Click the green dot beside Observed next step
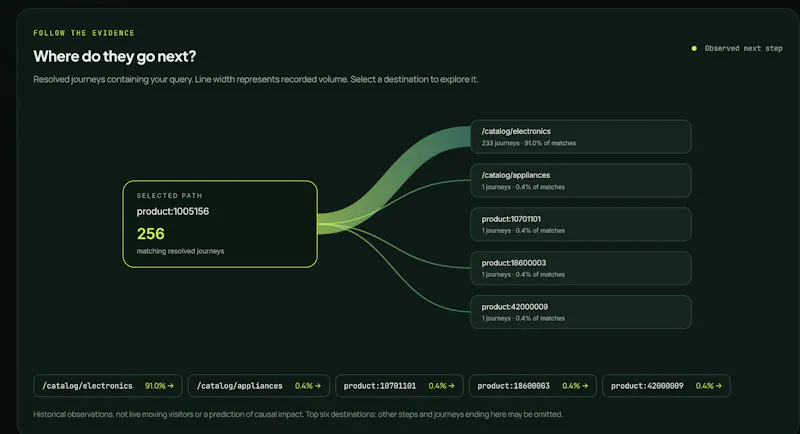 pos(694,48)
